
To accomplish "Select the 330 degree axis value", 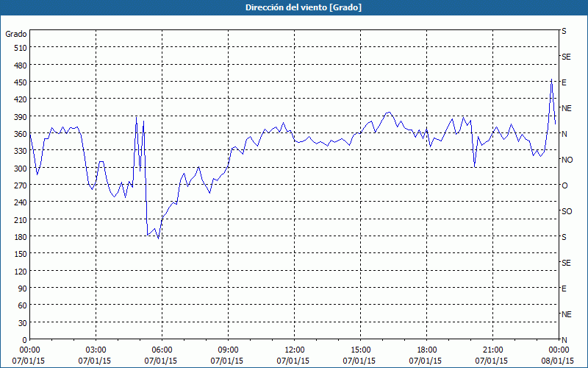I will point(21,151).
